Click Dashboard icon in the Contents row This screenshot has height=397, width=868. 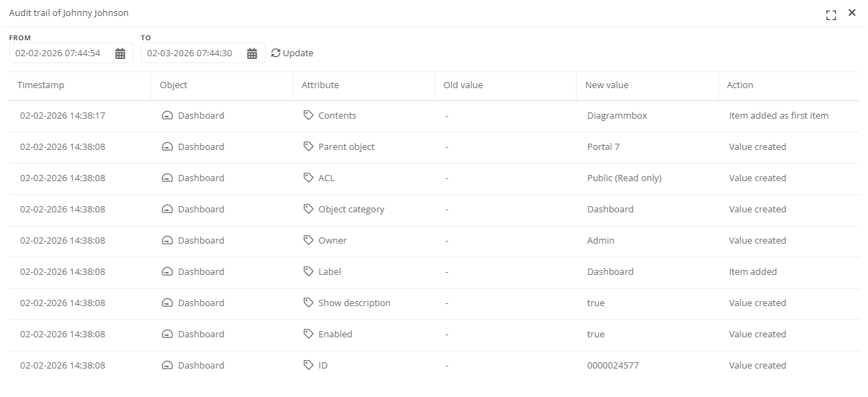(167, 116)
